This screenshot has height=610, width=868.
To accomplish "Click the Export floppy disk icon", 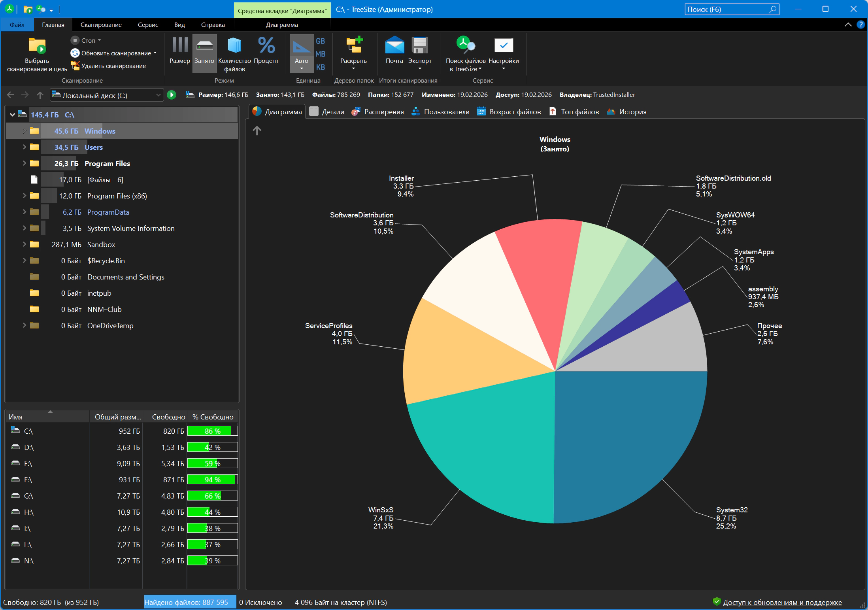I will coord(419,46).
